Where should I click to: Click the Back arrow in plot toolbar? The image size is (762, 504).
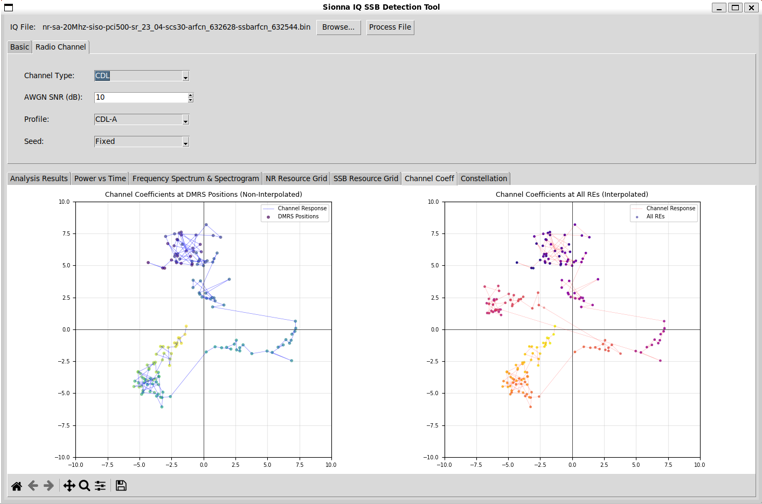pyautogui.click(x=33, y=486)
